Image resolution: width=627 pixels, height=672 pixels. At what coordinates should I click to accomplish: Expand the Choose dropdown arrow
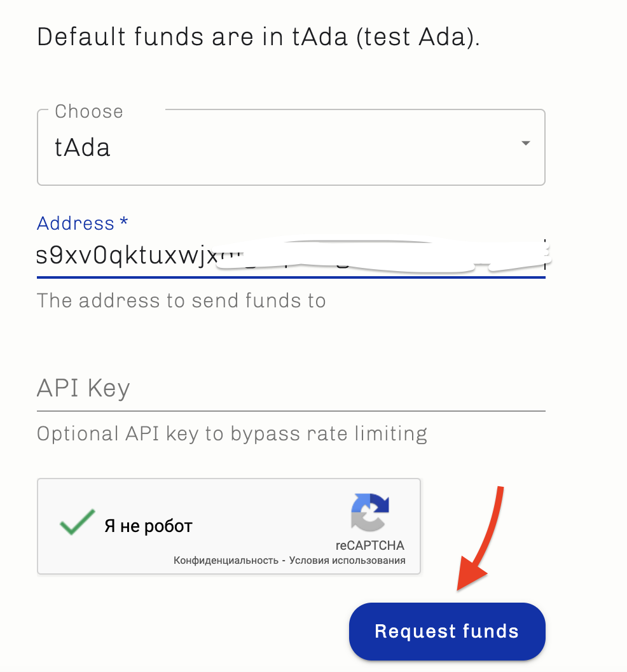click(525, 144)
